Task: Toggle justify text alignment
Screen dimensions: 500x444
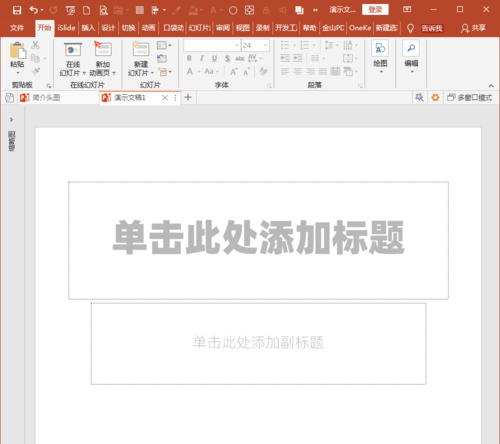Action: point(323,71)
